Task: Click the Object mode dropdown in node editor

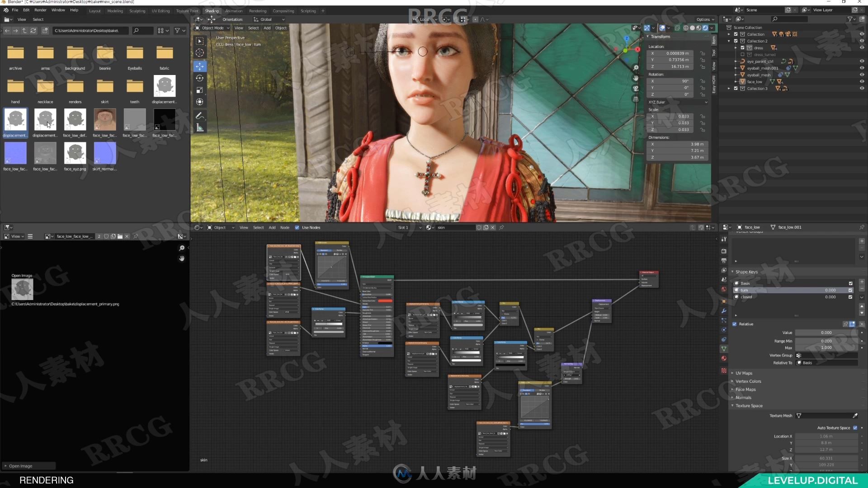Action: (x=219, y=227)
